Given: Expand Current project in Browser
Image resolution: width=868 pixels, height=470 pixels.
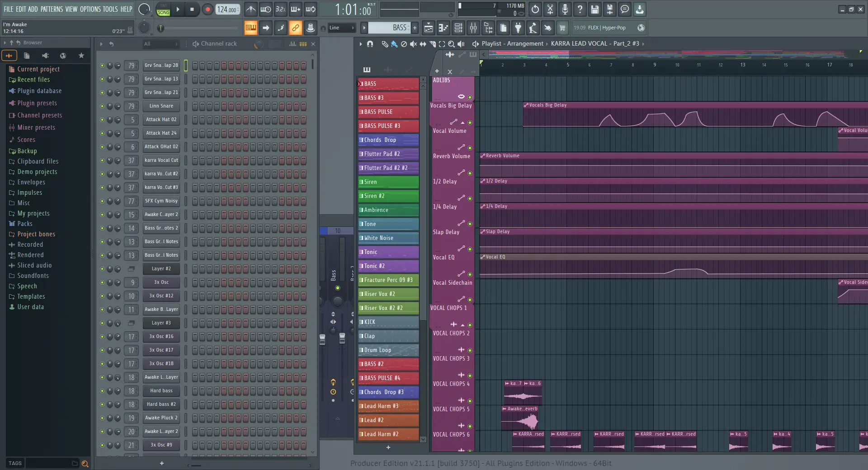Looking at the screenshot, I should [38, 69].
